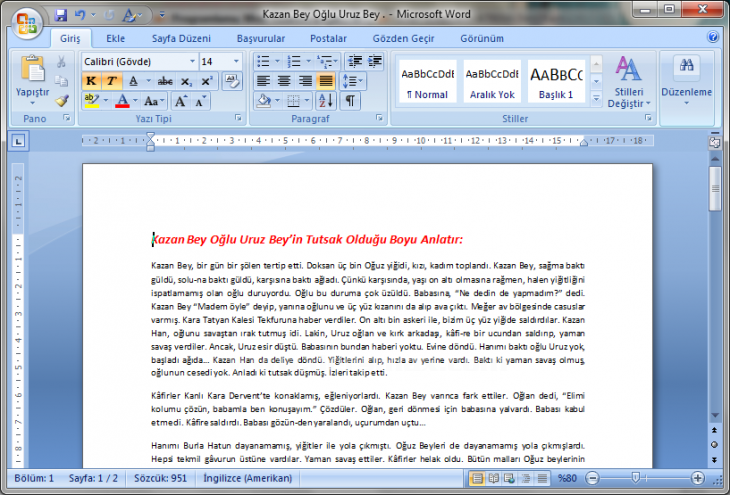The image size is (730, 495).
Task: Center align the text
Action: [x=284, y=81]
